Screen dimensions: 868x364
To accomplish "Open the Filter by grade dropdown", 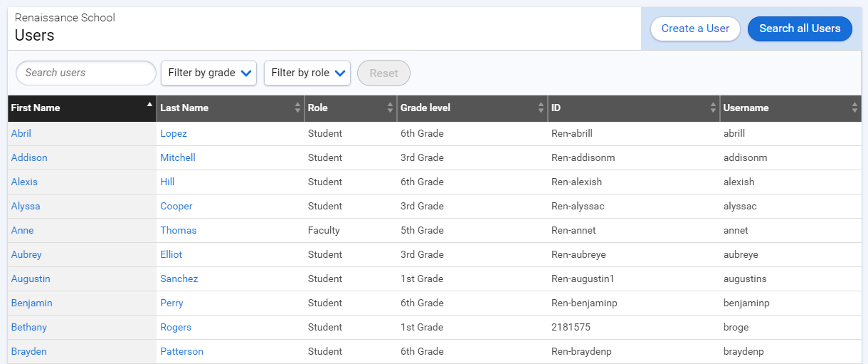I will click(x=209, y=73).
